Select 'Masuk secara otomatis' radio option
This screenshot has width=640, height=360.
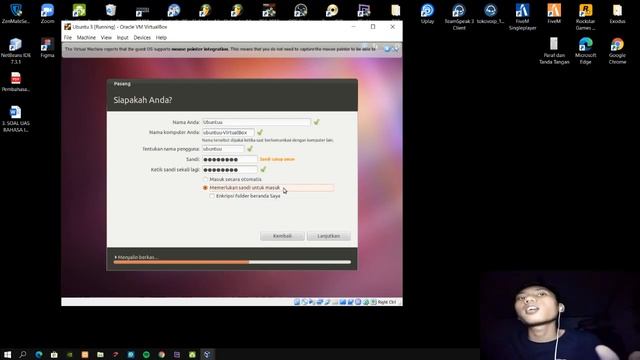pos(205,179)
